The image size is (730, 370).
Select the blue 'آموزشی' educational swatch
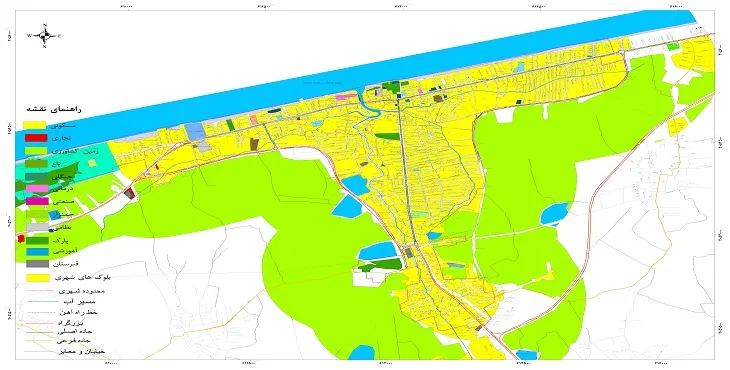(37, 252)
